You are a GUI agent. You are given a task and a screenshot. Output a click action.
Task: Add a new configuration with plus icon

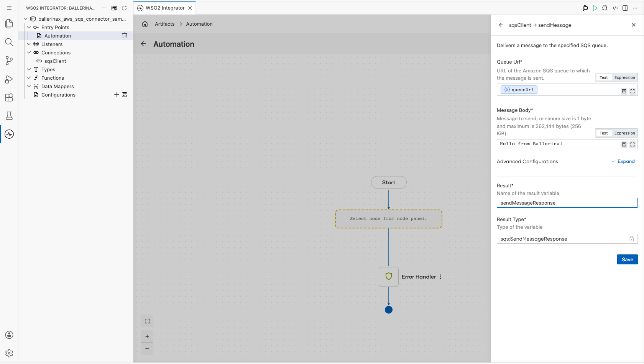[117, 95]
